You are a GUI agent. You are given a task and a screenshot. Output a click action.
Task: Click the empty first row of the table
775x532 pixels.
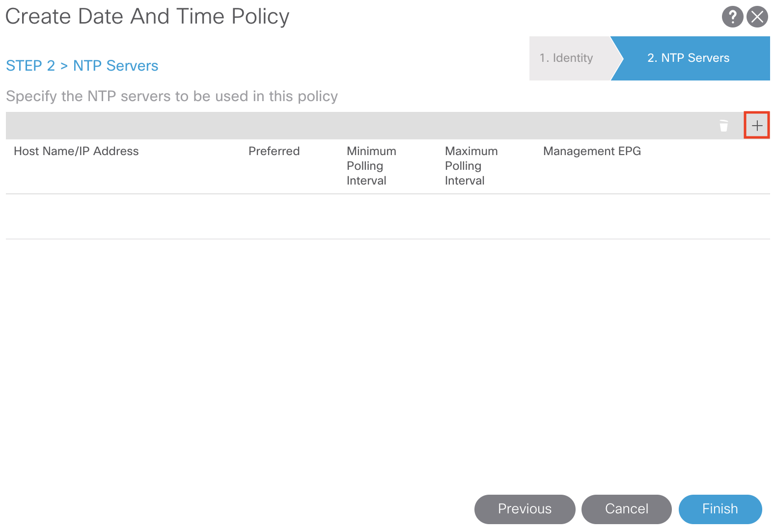pos(387,216)
